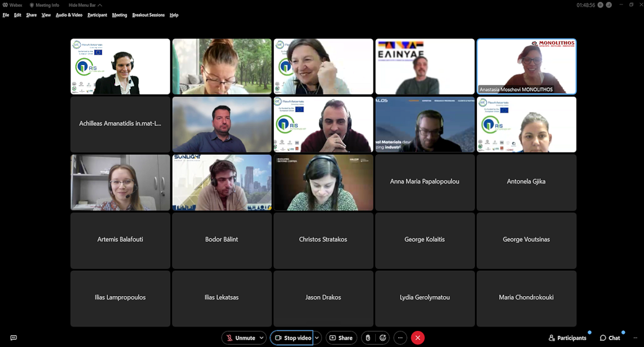Expand video options arrow beside Stop video
This screenshot has width=644, height=347.
coord(317,338)
